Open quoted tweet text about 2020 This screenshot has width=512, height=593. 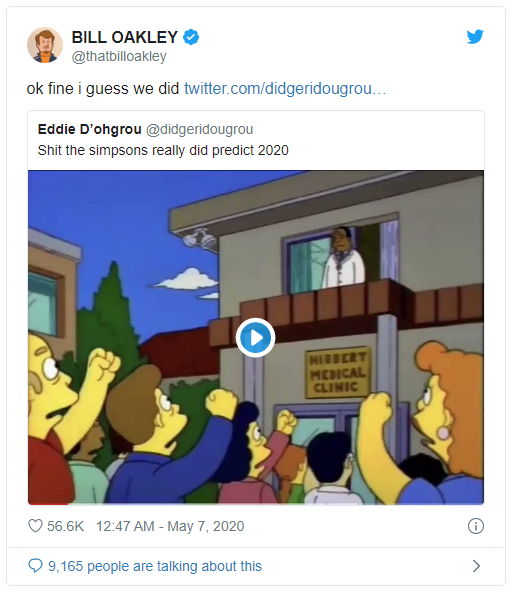coord(163,150)
